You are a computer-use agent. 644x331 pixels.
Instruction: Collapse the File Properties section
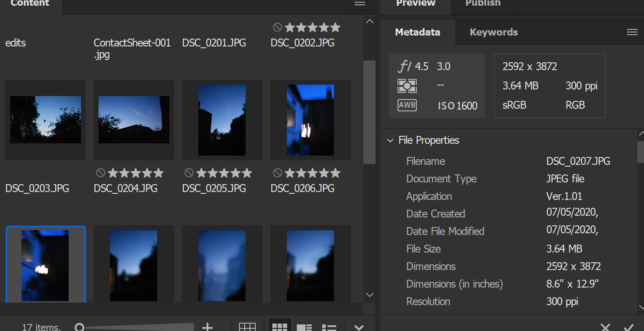coord(390,140)
